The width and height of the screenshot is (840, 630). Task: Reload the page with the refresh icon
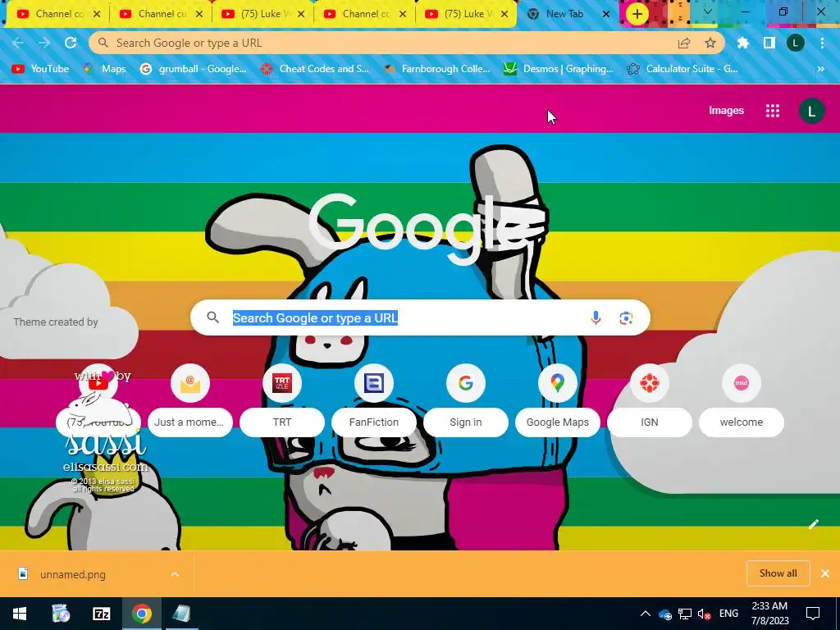(x=71, y=43)
